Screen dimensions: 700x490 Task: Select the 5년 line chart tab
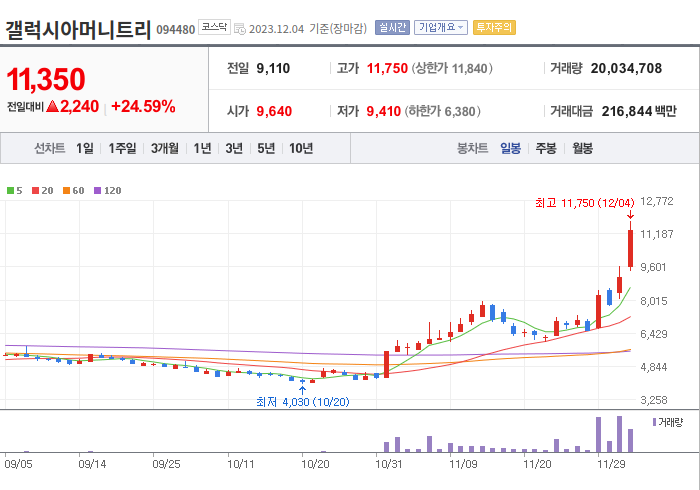point(266,148)
